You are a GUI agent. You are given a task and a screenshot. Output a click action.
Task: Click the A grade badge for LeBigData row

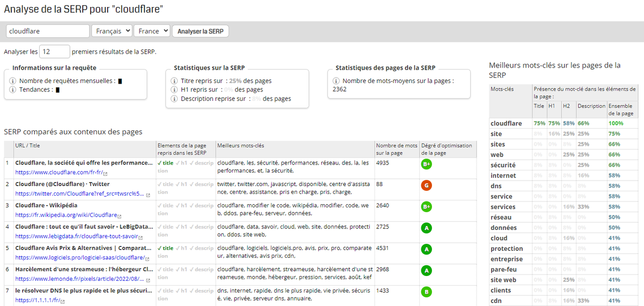click(427, 228)
